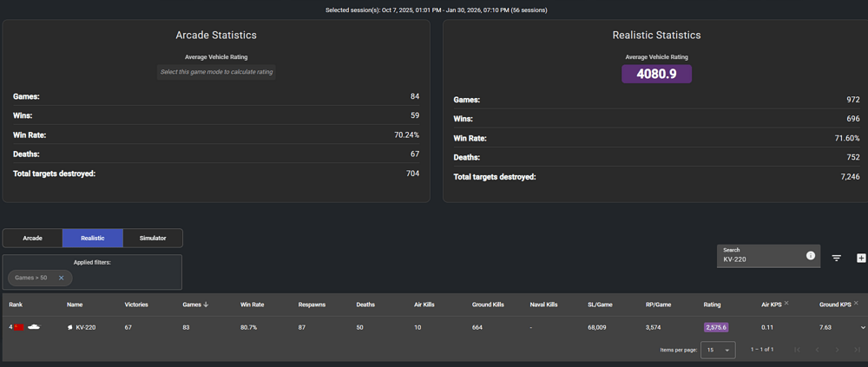Switch to the Simulator tab
The image size is (868, 367).
click(153, 238)
